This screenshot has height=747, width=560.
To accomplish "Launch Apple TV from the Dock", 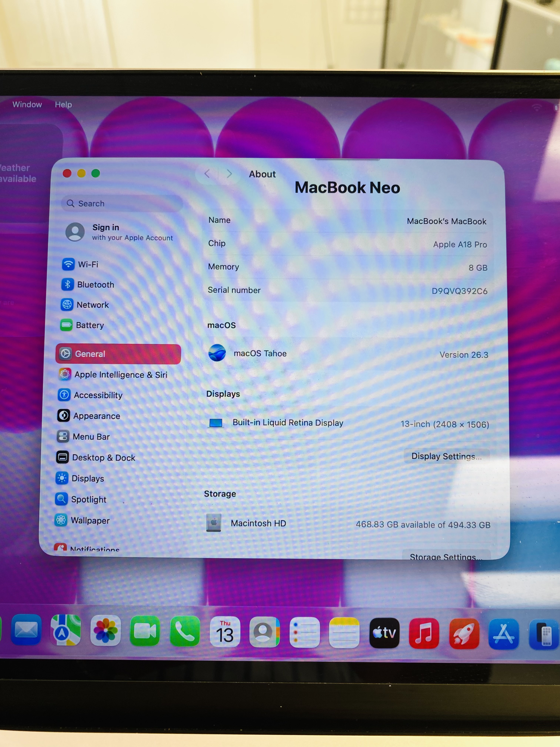I will tap(384, 633).
